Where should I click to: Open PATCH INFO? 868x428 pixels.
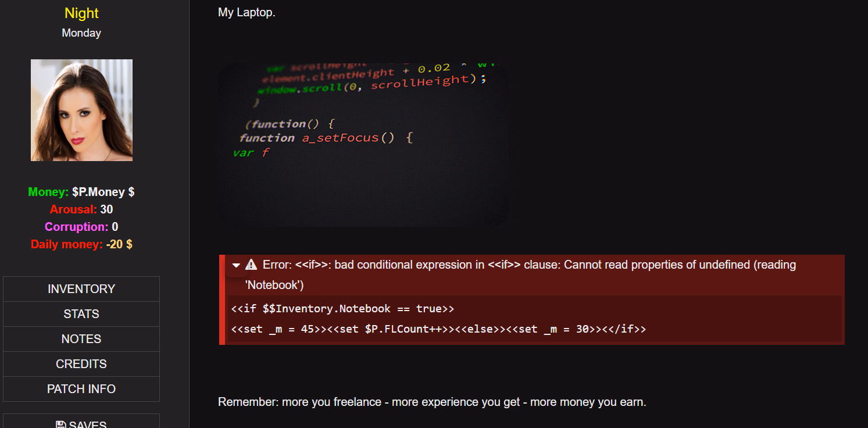coord(81,389)
